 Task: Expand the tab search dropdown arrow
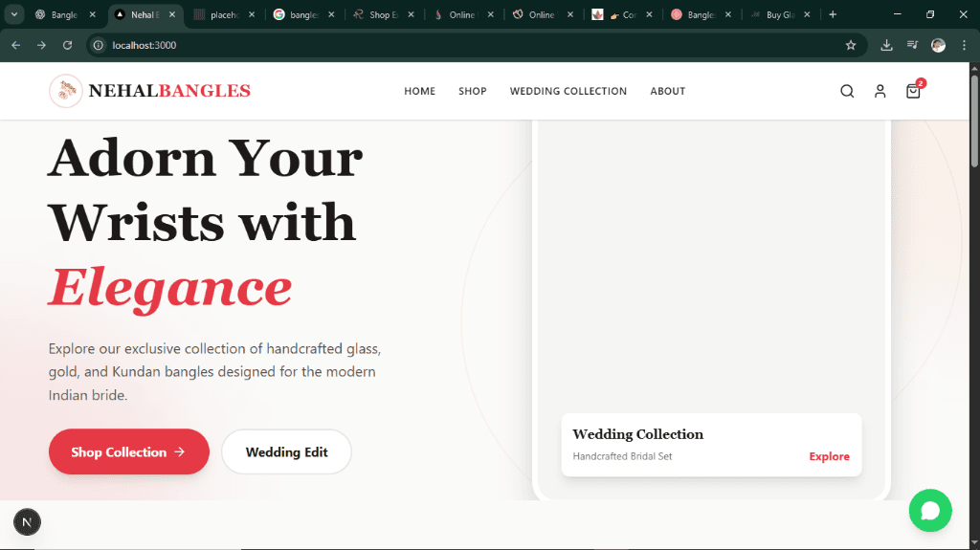[x=14, y=14]
